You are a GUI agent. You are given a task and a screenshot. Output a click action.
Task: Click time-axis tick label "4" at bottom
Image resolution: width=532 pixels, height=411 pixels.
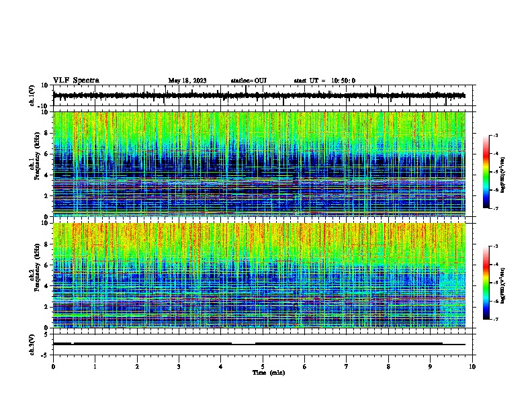pyautogui.click(x=221, y=367)
